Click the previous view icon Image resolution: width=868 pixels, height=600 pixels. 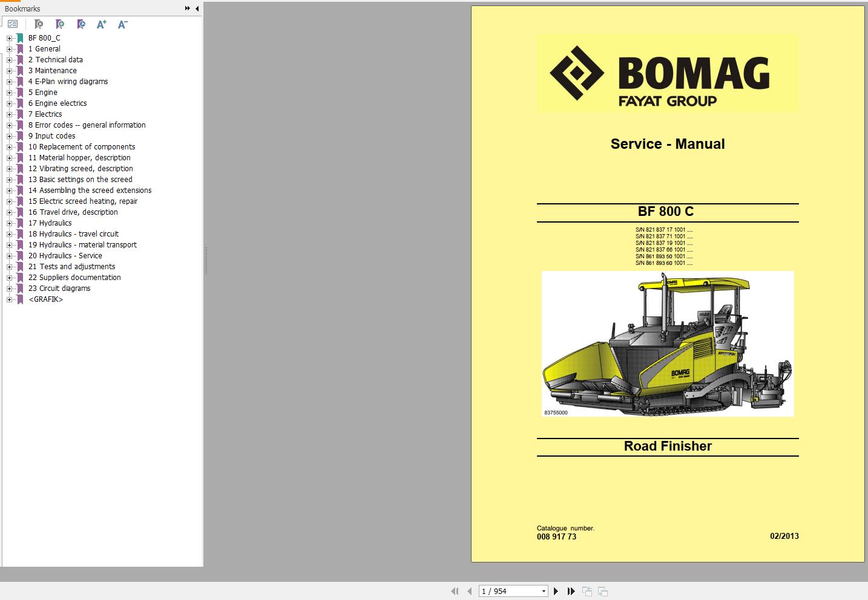(586, 591)
